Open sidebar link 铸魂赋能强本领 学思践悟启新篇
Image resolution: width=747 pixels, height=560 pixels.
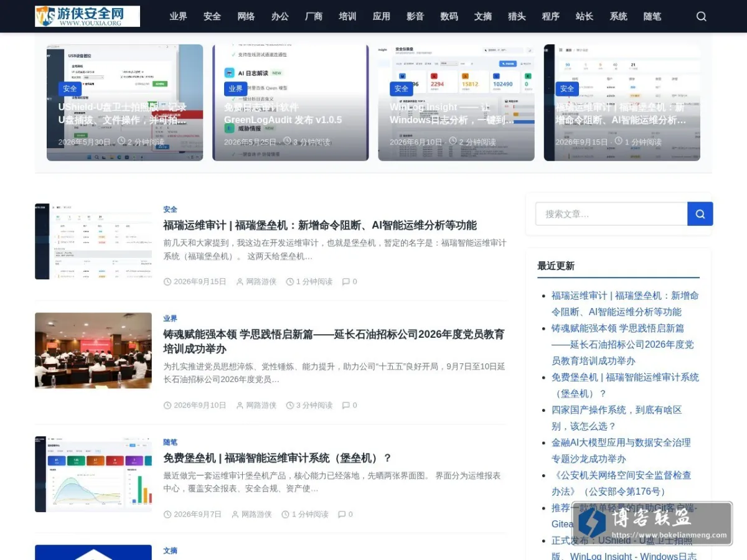point(622,344)
